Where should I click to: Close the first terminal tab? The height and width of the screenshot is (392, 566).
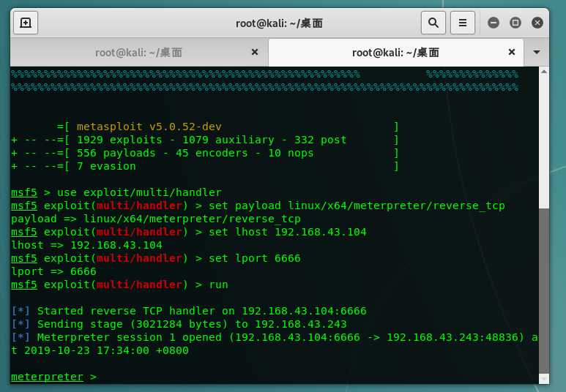tap(255, 52)
